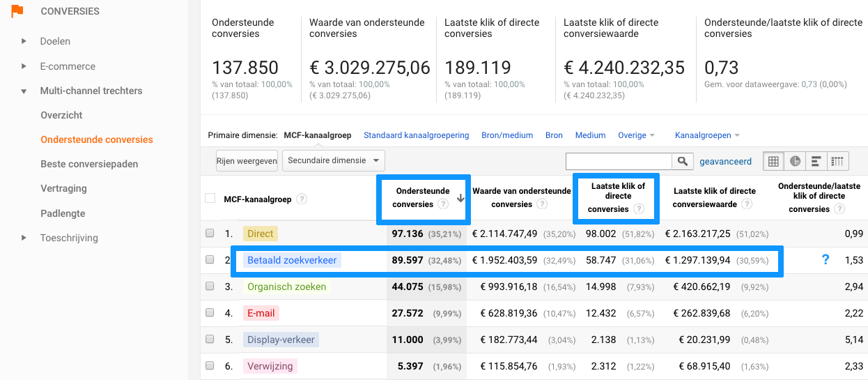Open Overzicht in sidebar
Image resolution: width=868 pixels, height=380 pixels.
[x=61, y=115]
